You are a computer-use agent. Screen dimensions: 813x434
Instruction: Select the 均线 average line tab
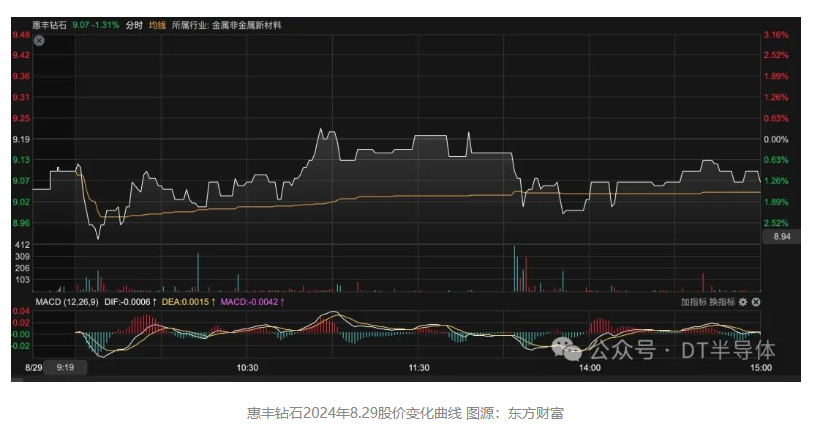157,25
